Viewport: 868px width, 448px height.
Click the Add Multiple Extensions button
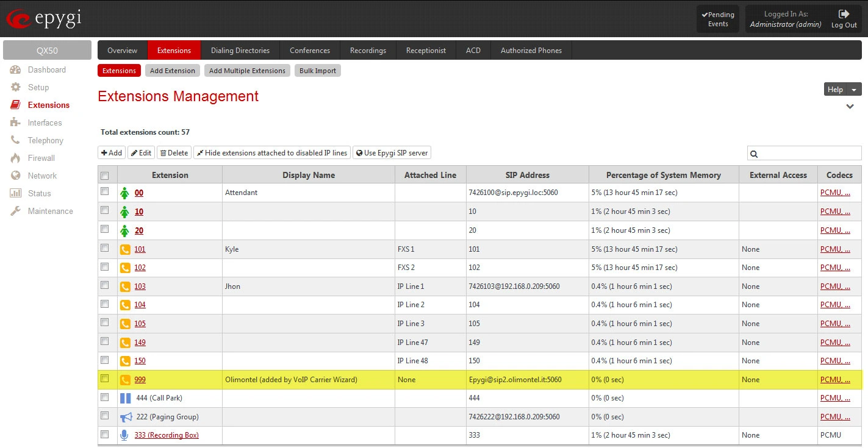[x=247, y=71]
